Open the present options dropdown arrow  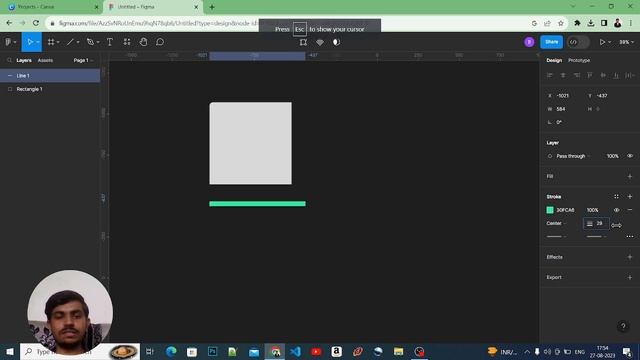pyautogui.click(x=609, y=42)
